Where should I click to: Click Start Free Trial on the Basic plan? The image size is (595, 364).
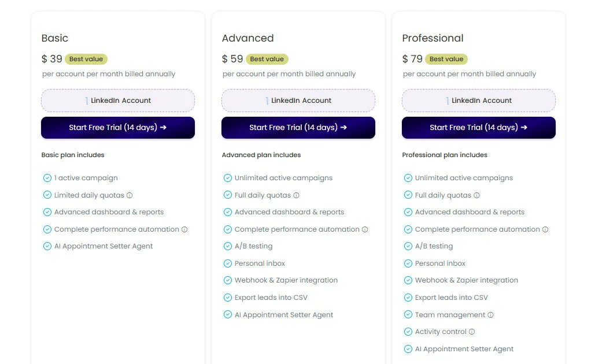pyautogui.click(x=117, y=128)
